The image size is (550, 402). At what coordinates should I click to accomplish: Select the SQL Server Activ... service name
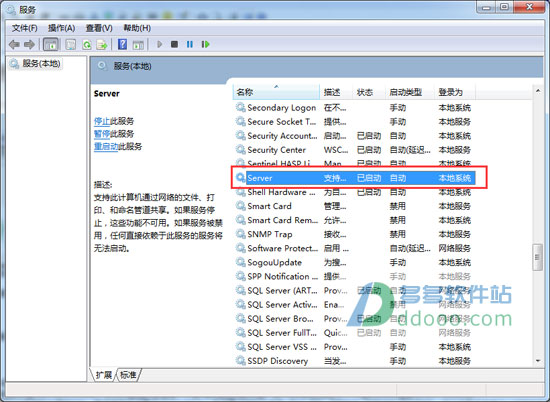(x=282, y=304)
